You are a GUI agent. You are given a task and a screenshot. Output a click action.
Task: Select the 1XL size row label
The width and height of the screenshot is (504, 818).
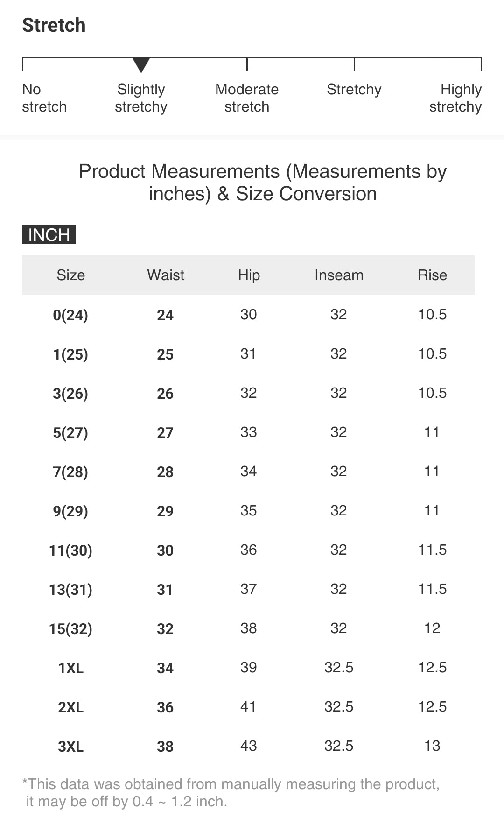tap(70, 668)
